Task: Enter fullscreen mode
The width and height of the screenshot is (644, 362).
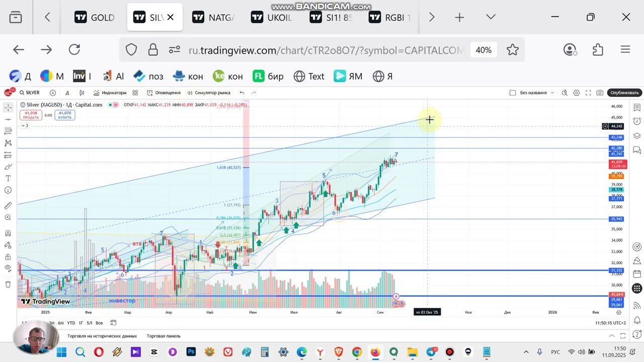Action: (588, 93)
